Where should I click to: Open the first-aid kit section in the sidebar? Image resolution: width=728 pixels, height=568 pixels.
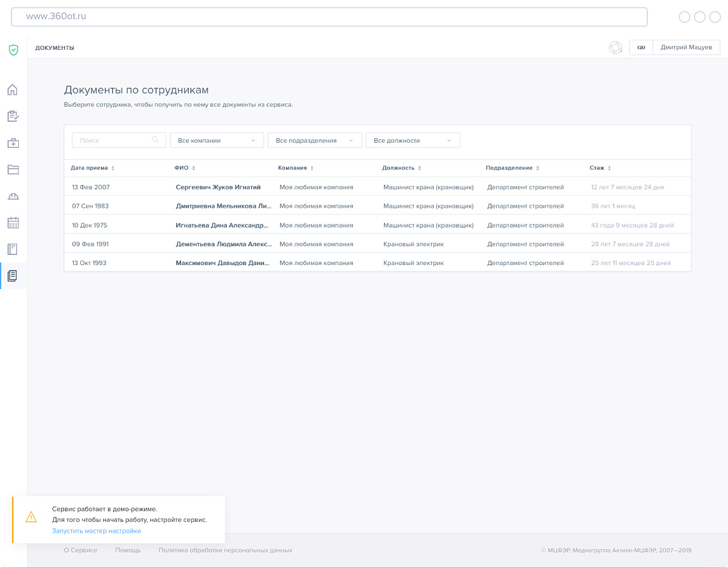click(x=13, y=143)
